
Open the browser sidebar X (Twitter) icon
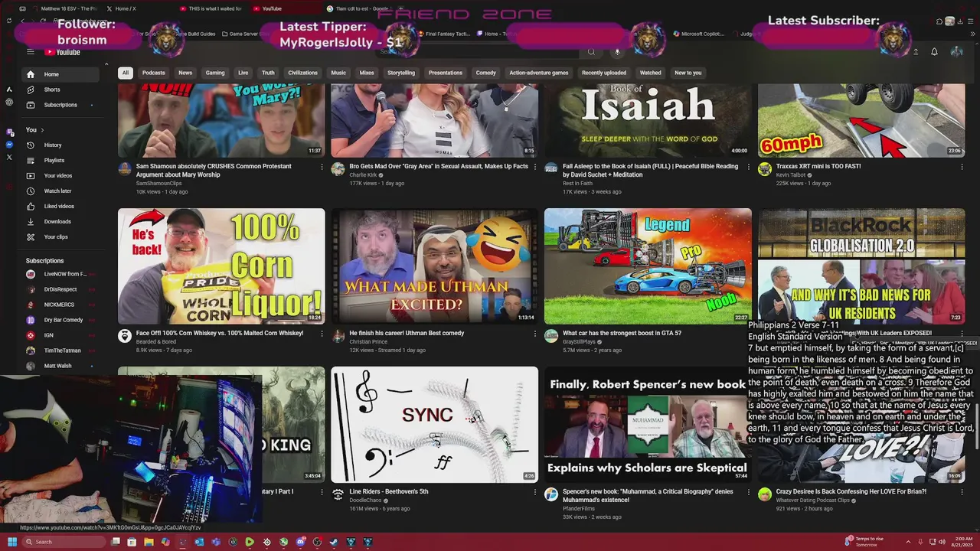[x=9, y=157]
